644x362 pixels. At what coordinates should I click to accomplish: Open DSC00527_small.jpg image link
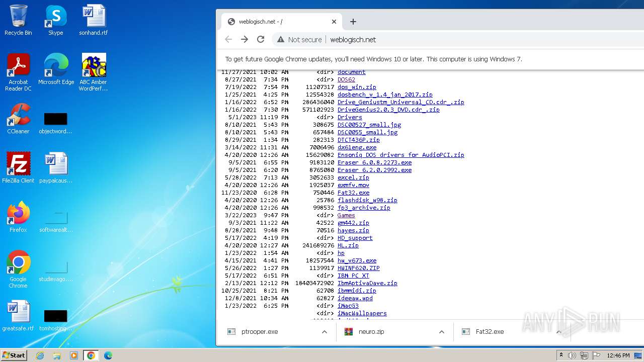pyautogui.click(x=369, y=125)
